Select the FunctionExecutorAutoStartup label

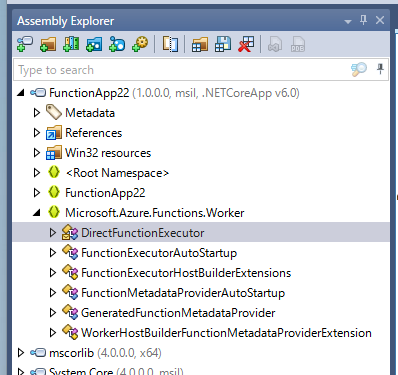159,253
